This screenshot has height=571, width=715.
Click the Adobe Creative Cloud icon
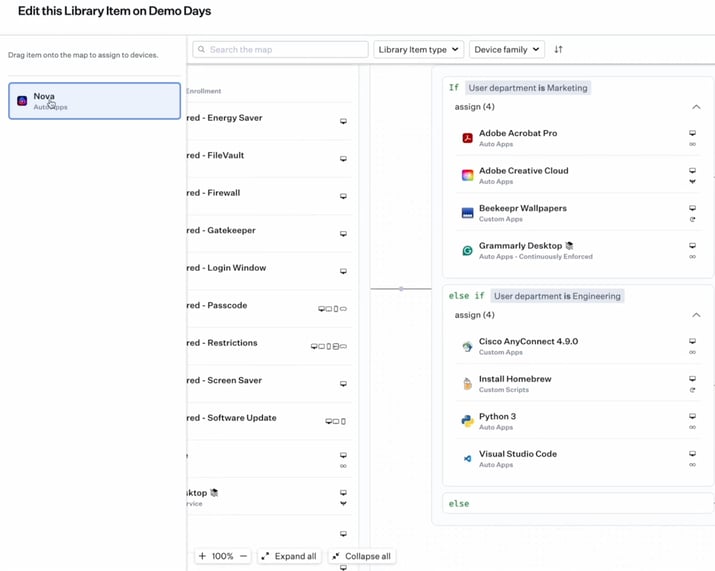click(x=467, y=175)
